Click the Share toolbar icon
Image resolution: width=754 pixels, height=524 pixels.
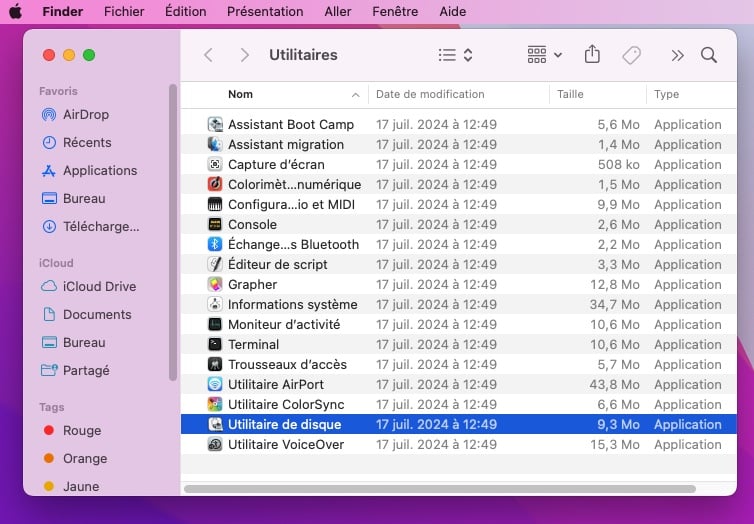coord(592,54)
